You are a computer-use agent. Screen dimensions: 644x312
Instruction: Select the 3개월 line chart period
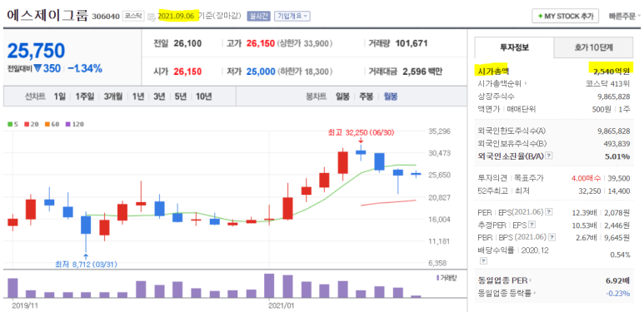pos(113,97)
